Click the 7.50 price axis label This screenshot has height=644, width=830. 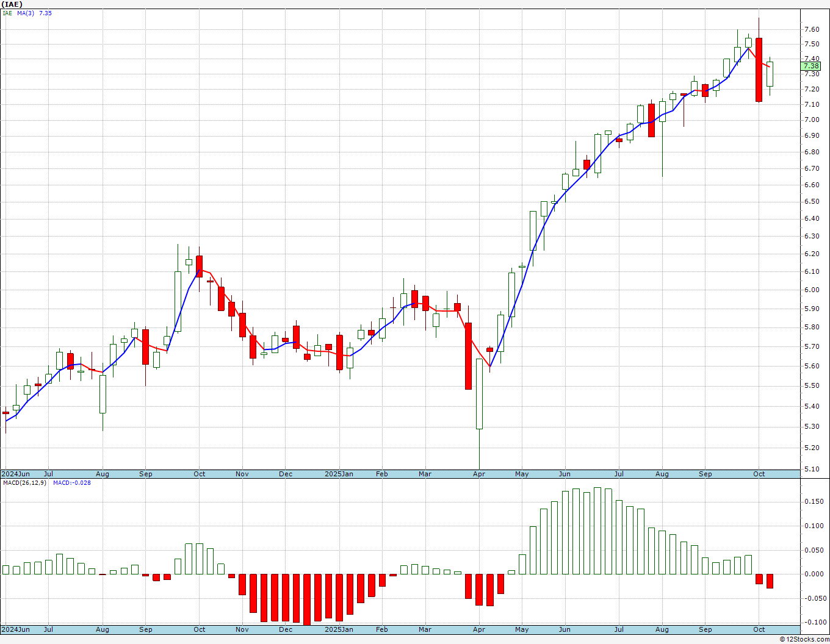(812, 44)
